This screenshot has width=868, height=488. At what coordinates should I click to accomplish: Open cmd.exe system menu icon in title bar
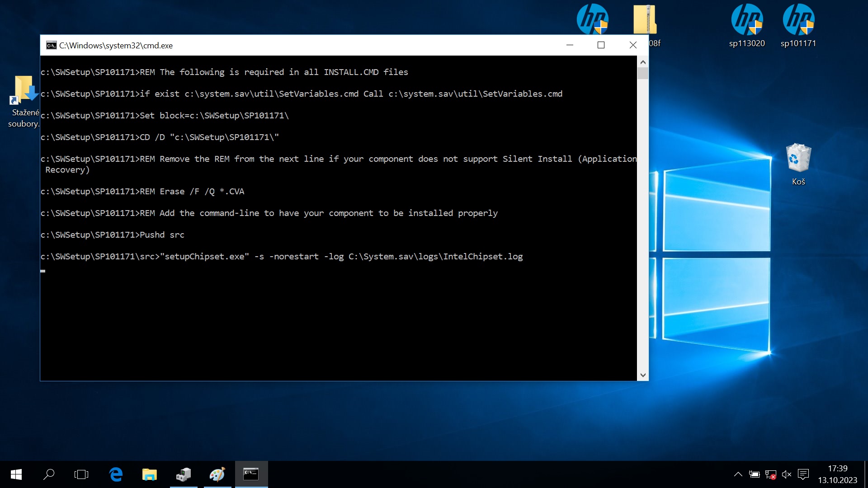click(51, 45)
